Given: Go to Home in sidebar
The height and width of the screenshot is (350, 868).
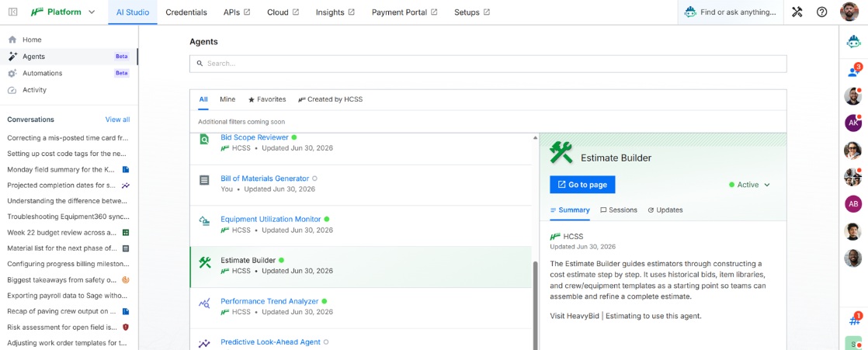Looking at the screenshot, I should [x=68, y=40].
